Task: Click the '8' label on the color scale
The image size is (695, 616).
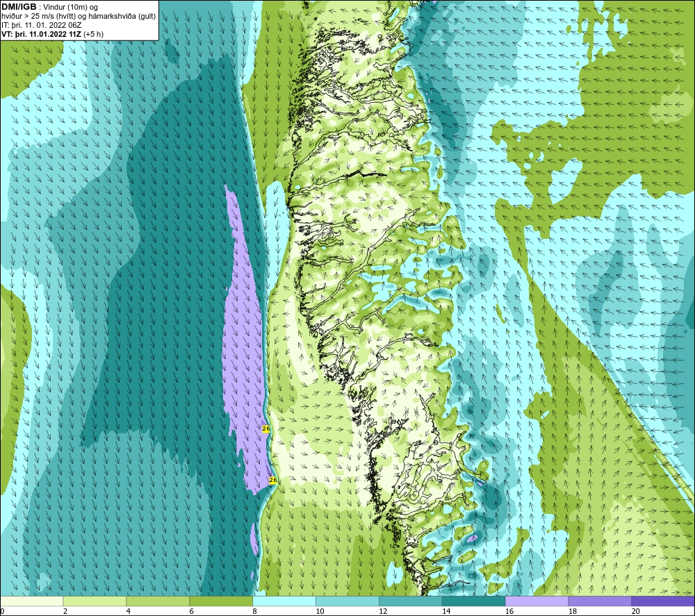Action: coord(254,611)
